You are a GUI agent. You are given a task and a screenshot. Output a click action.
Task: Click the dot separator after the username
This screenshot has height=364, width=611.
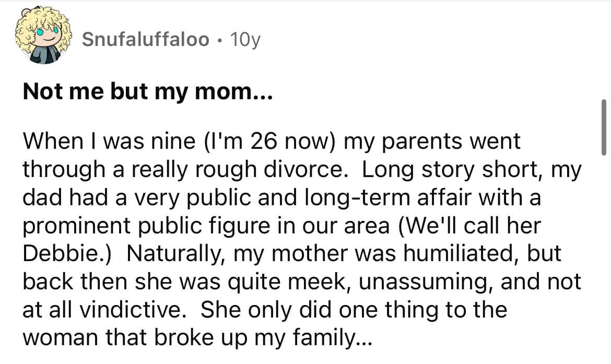tap(219, 39)
